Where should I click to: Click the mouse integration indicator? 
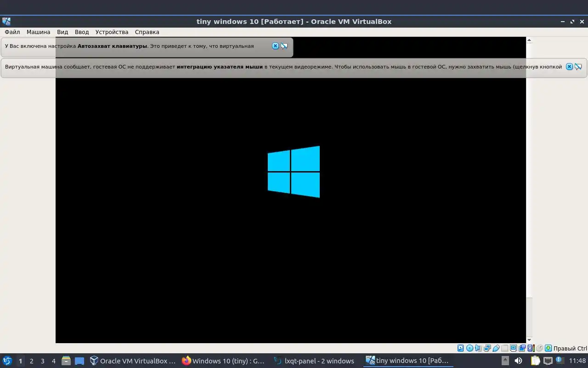tap(540, 348)
